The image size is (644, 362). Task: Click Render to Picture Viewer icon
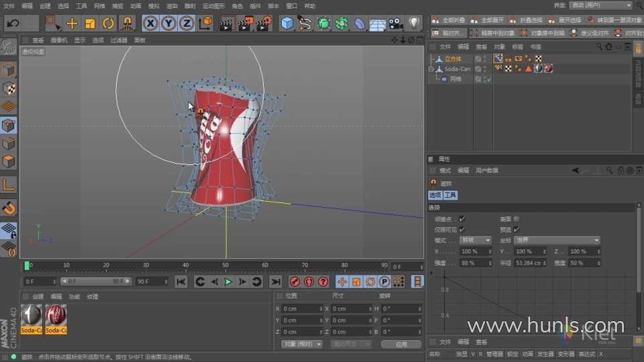coord(246,23)
